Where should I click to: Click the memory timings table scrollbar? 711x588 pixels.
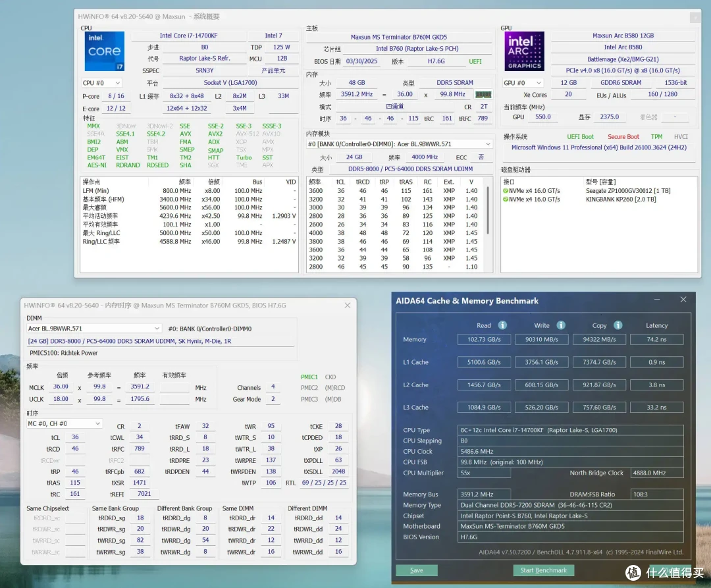coord(488,211)
